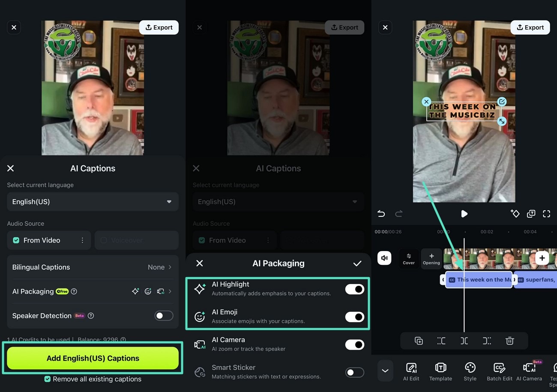Split the clip at the playhead
The width and height of the screenshot is (557, 392).
click(x=464, y=341)
